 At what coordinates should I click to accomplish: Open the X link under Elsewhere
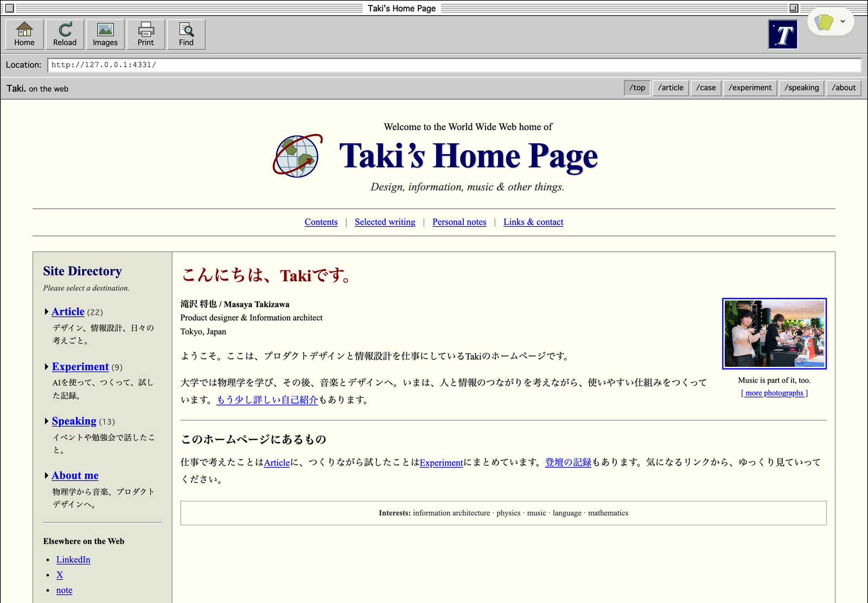pos(60,575)
